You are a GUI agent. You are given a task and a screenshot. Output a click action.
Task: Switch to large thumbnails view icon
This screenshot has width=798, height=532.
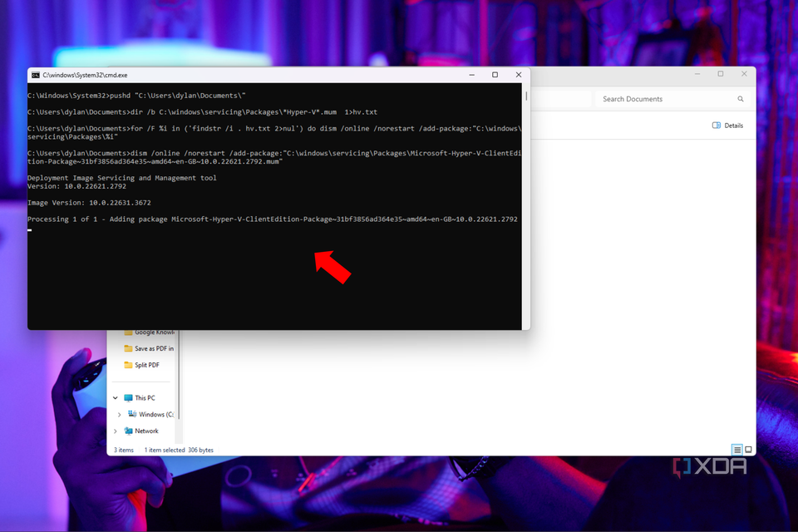(749, 450)
